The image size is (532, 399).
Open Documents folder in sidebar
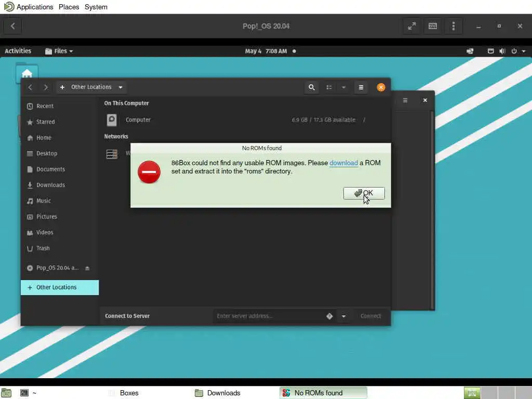point(60,169)
